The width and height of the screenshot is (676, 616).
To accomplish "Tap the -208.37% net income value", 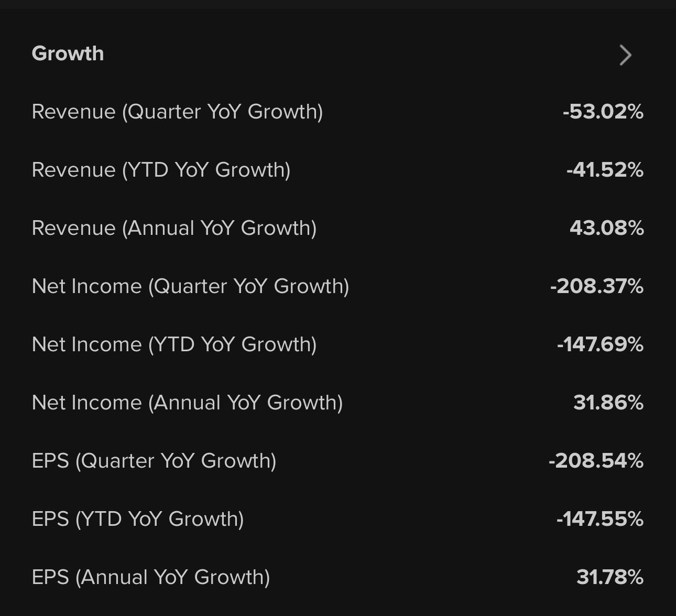I will (596, 286).
